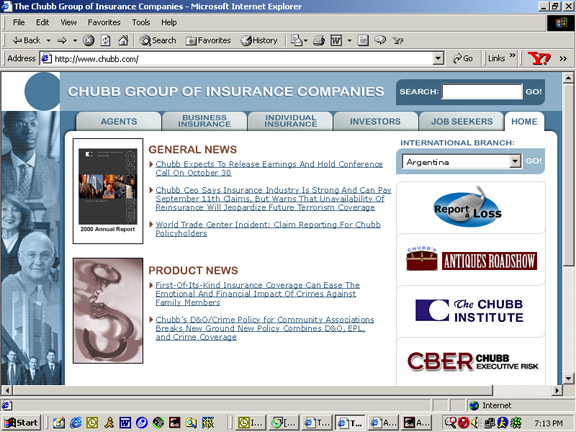Image resolution: width=576 pixels, height=432 pixels.
Task: Switch to the INDIVIDUAL INSURANCE tab
Action: coord(291,121)
